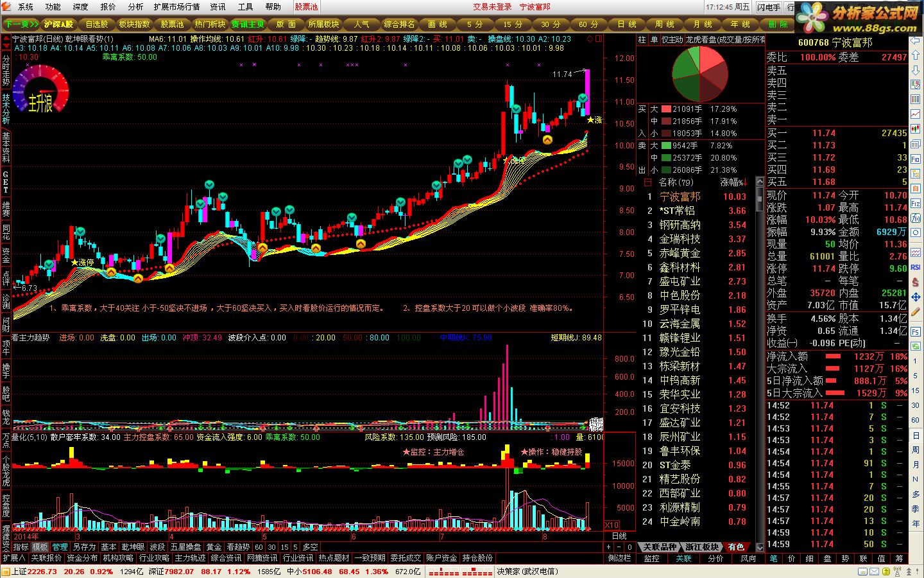This screenshot has height=578, width=924.
Task: Click the down arrow icon in right toolbar
Action: [916, 70]
